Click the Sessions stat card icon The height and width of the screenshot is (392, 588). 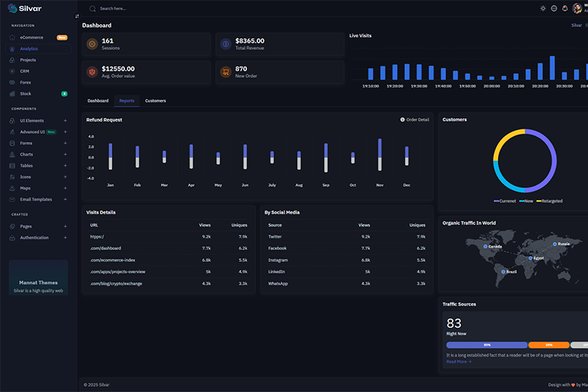tap(92, 44)
